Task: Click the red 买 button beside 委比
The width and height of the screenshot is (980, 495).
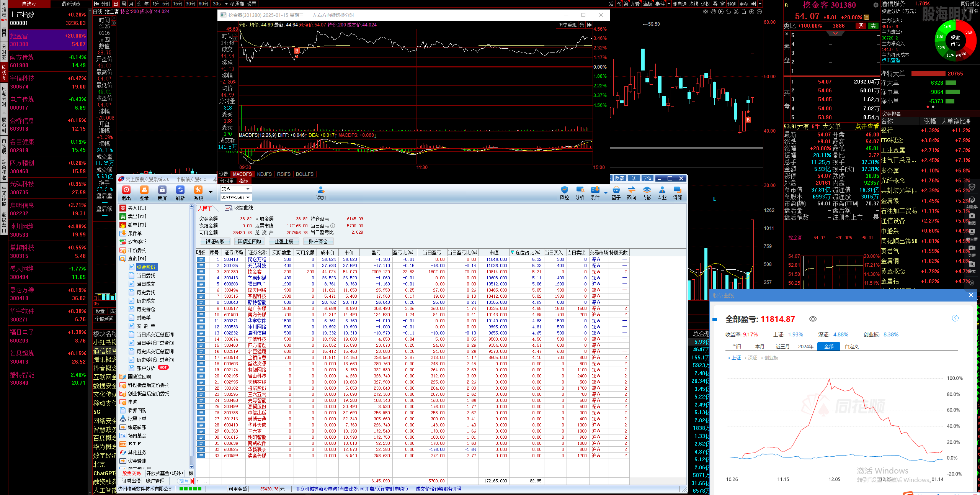Action: coord(861,26)
